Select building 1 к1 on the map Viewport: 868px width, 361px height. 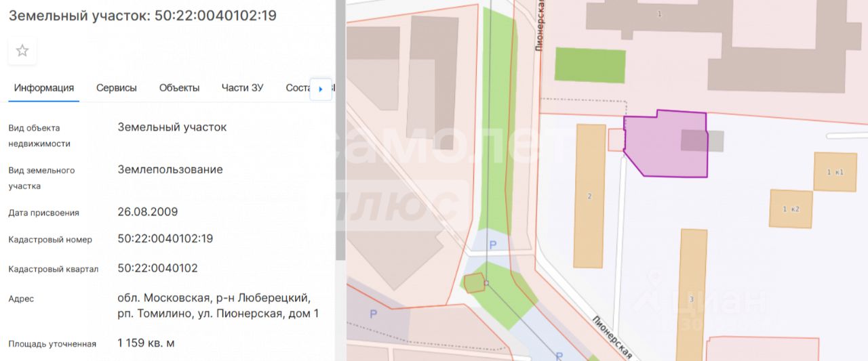tap(835, 172)
